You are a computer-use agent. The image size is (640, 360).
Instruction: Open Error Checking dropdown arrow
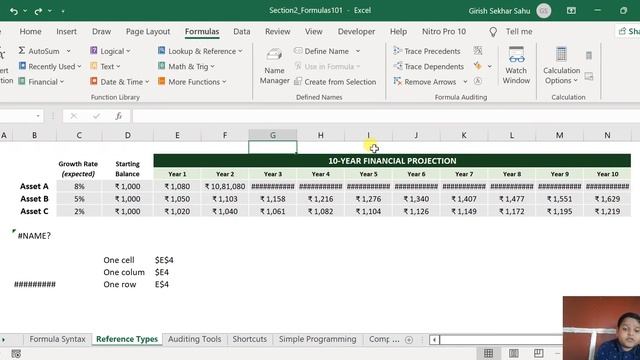click(489, 66)
